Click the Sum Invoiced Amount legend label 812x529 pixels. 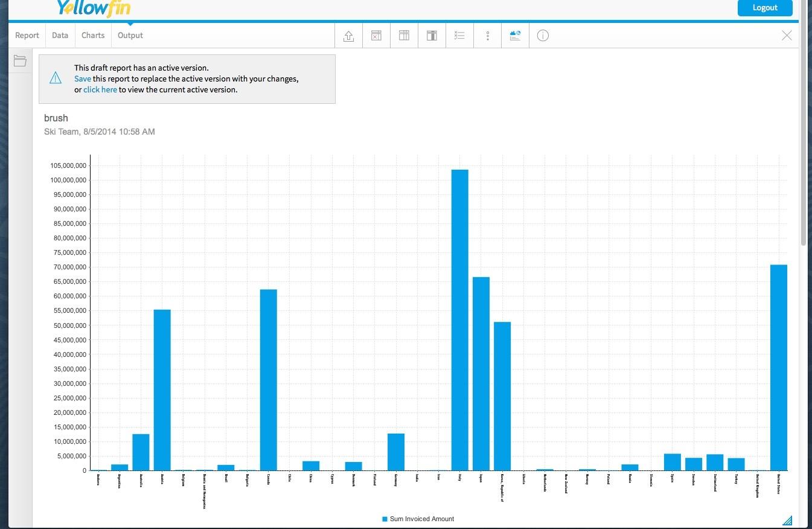coord(422,519)
